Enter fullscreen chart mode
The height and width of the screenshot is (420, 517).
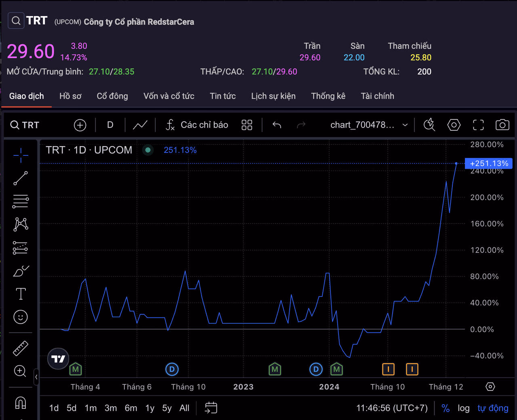point(478,125)
